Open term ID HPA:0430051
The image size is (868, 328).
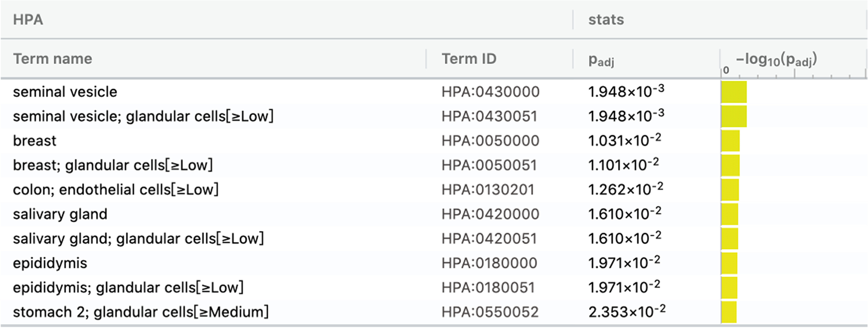tap(489, 116)
